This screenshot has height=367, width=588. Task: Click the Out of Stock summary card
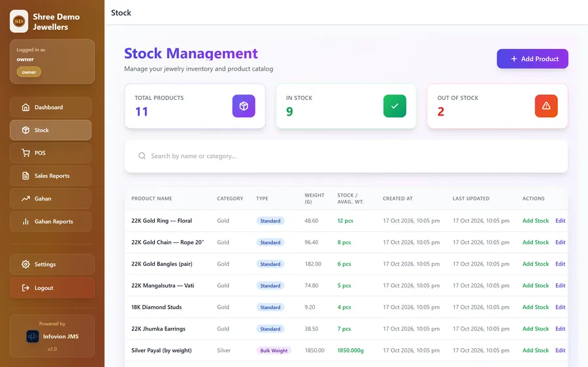497,106
